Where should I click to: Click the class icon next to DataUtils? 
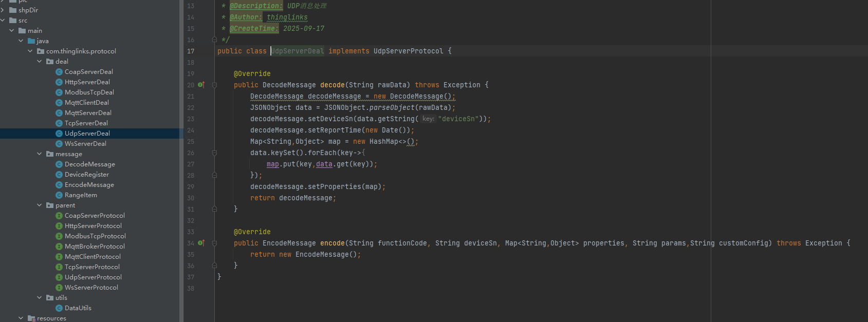pos(59,308)
